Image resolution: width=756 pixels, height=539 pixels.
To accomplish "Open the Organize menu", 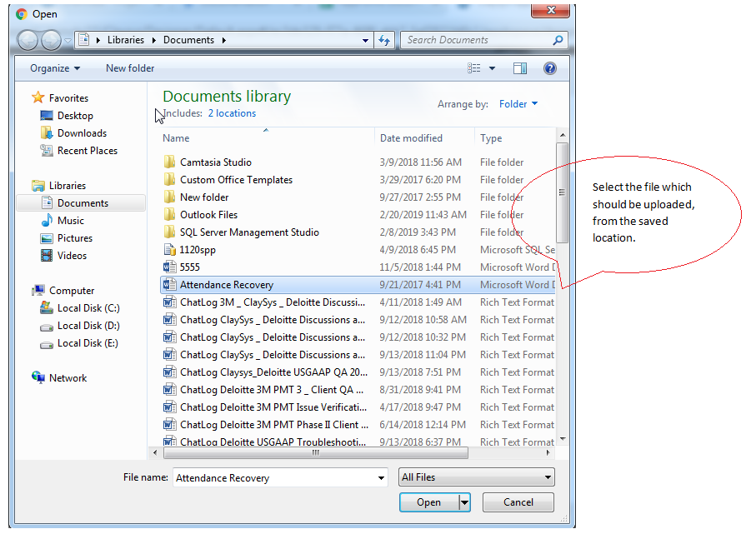I will (x=55, y=68).
